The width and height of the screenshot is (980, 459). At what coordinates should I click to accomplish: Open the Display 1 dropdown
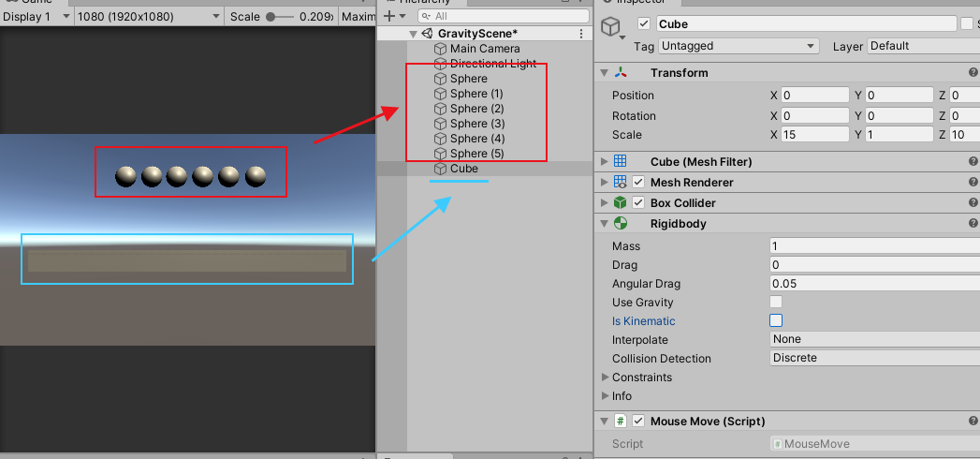pyautogui.click(x=37, y=16)
